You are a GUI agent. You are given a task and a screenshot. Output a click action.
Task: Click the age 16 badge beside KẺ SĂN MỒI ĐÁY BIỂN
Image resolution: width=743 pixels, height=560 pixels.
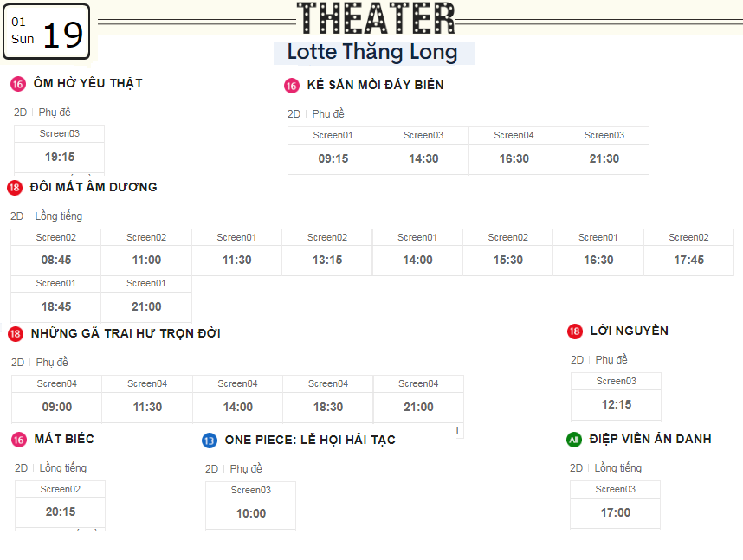[x=292, y=86]
